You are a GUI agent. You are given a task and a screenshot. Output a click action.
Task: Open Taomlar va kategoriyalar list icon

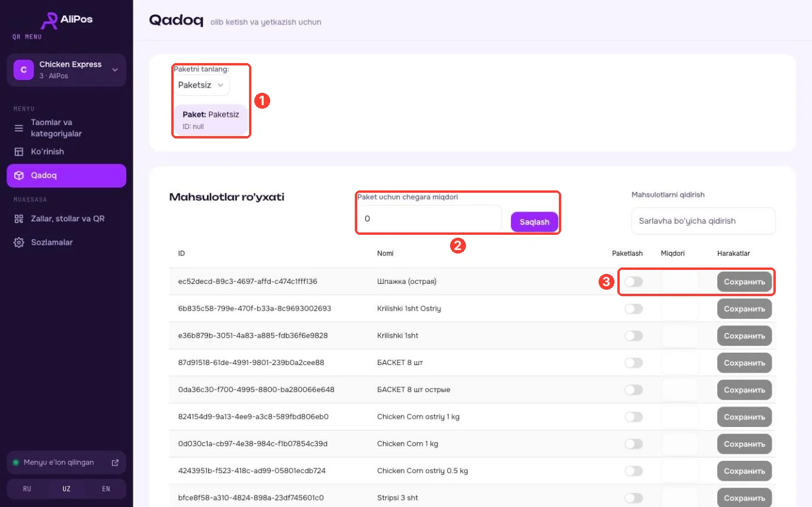(x=19, y=128)
